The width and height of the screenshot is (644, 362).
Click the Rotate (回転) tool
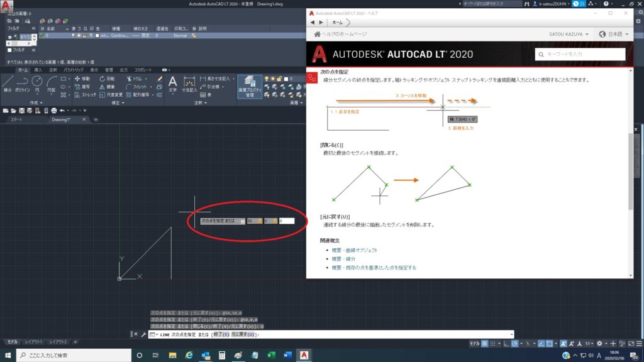(x=107, y=79)
